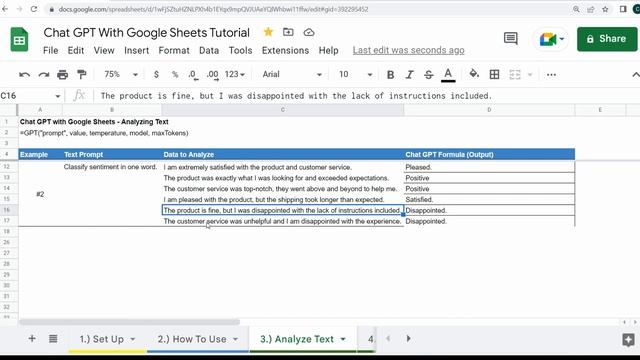
Task: Switch to '2.) How To Use' tab
Action: (192, 339)
